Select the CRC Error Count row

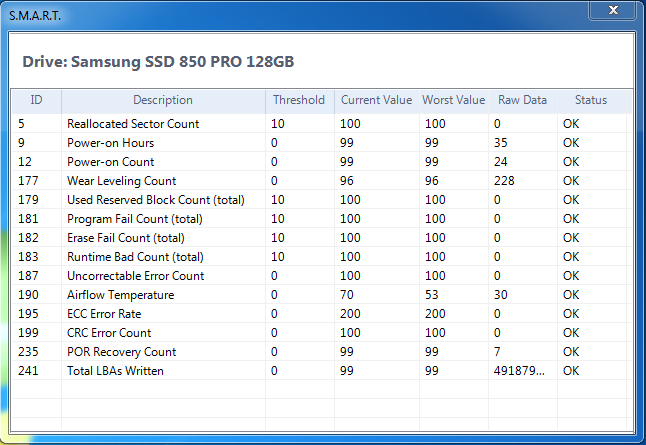click(321, 333)
